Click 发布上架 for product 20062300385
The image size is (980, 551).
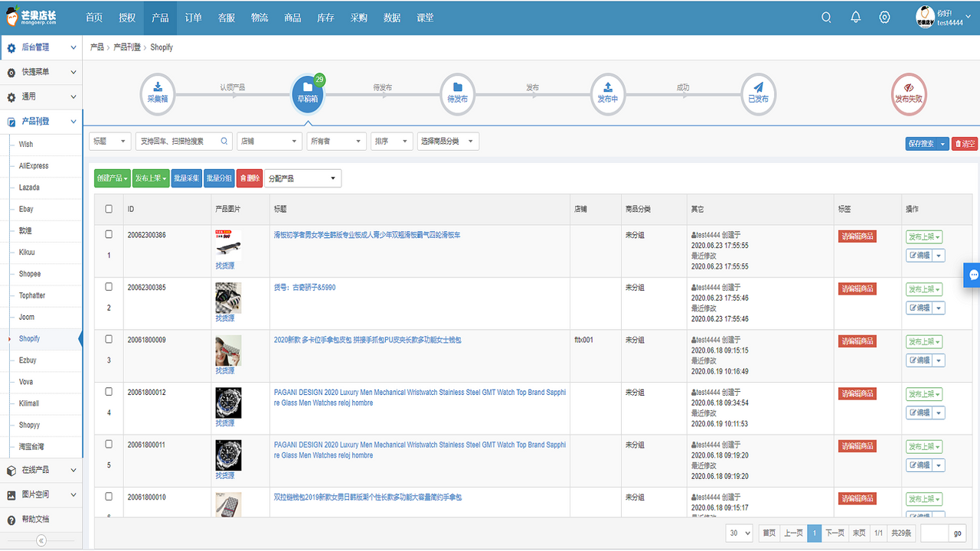click(924, 290)
